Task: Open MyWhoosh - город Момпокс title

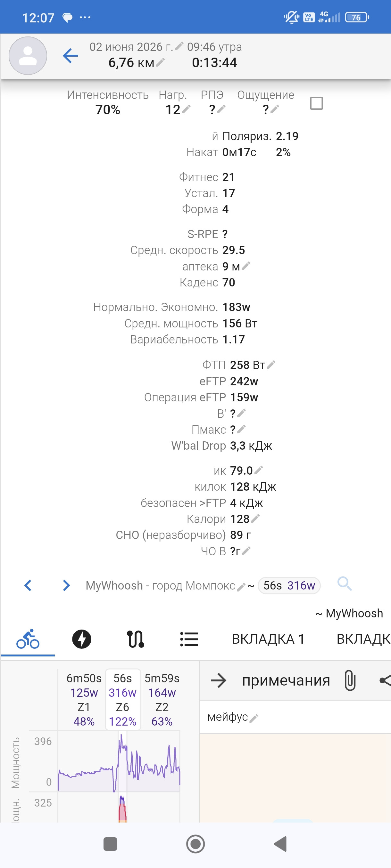Action: [160, 586]
